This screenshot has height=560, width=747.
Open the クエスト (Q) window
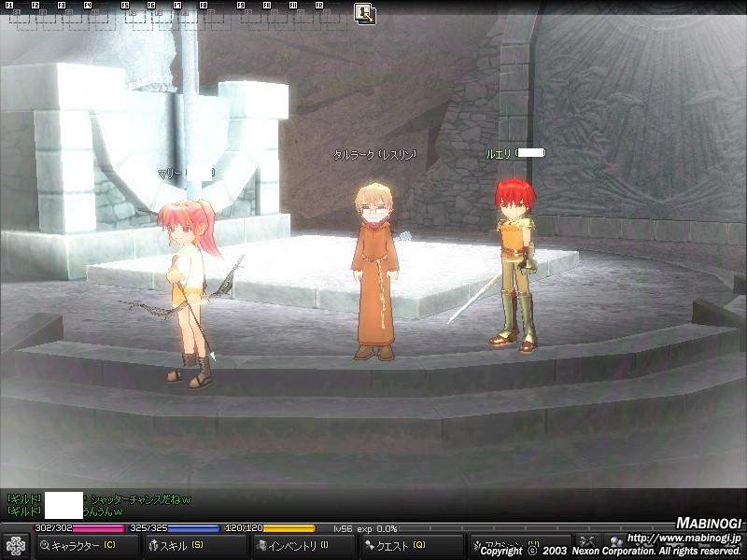(412, 545)
